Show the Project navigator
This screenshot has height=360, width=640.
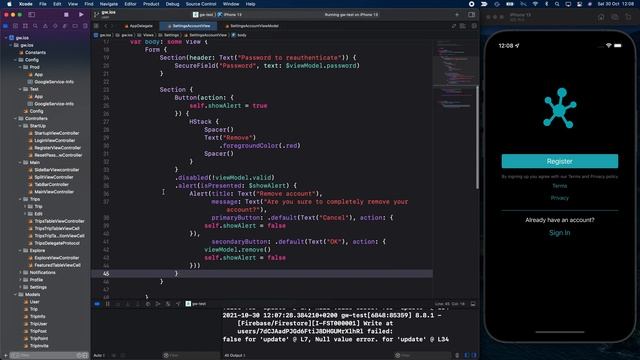coord(6,26)
